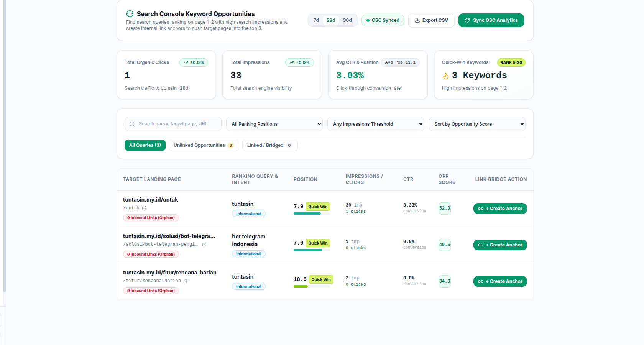Open the external link icon beside /untuk

[144, 208]
